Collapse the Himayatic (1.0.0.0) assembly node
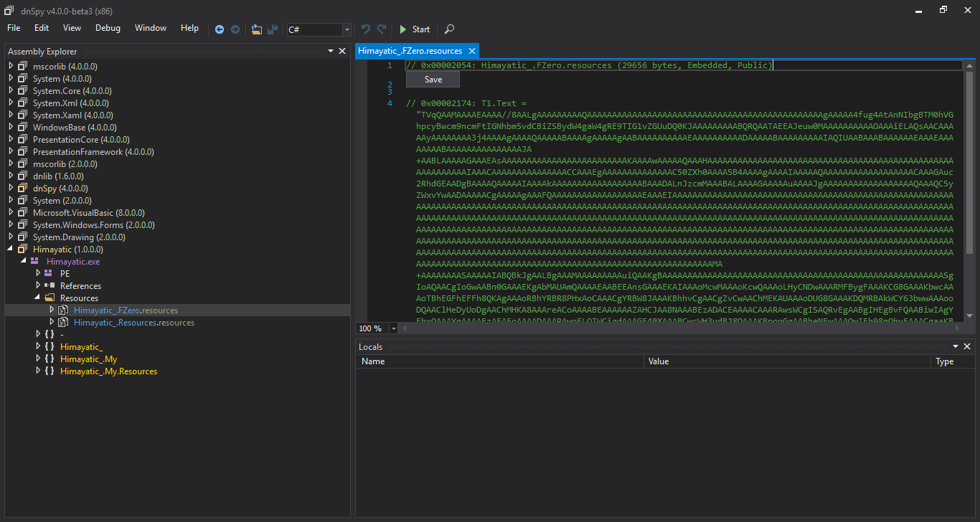Image resolution: width=980 pixels, height=522 pixels. (11, 250)
